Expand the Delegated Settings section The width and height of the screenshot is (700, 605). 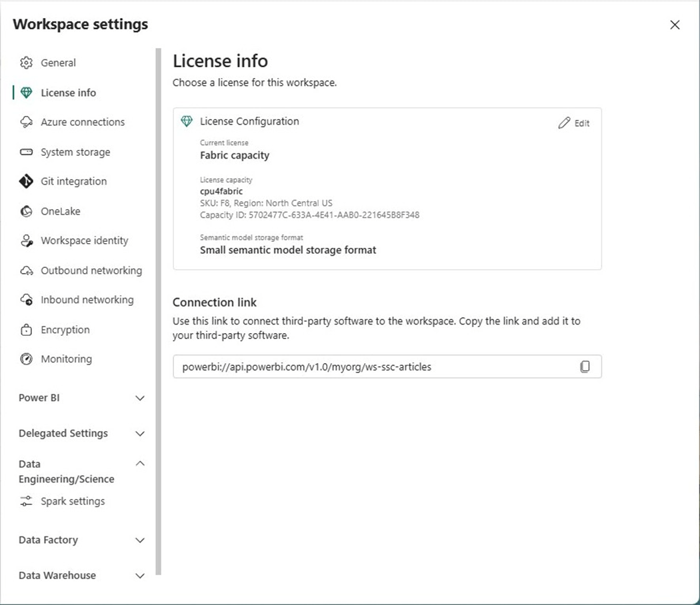point(140,433)
